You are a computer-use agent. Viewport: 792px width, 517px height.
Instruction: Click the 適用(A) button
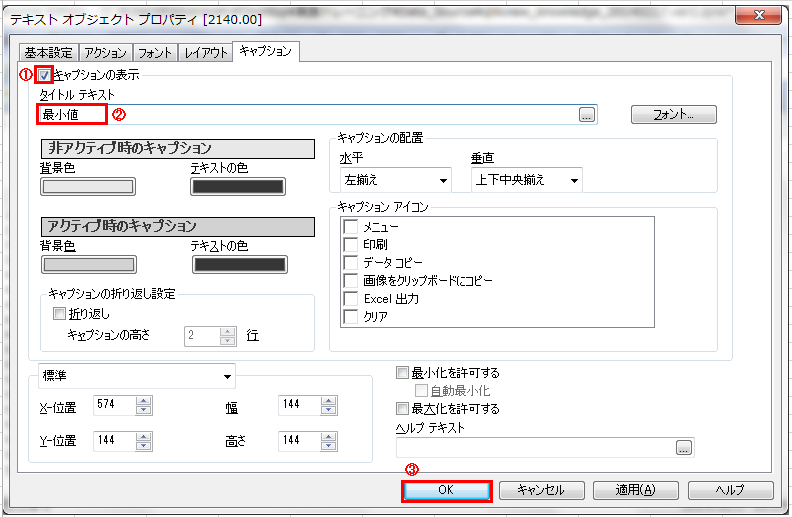635,490
